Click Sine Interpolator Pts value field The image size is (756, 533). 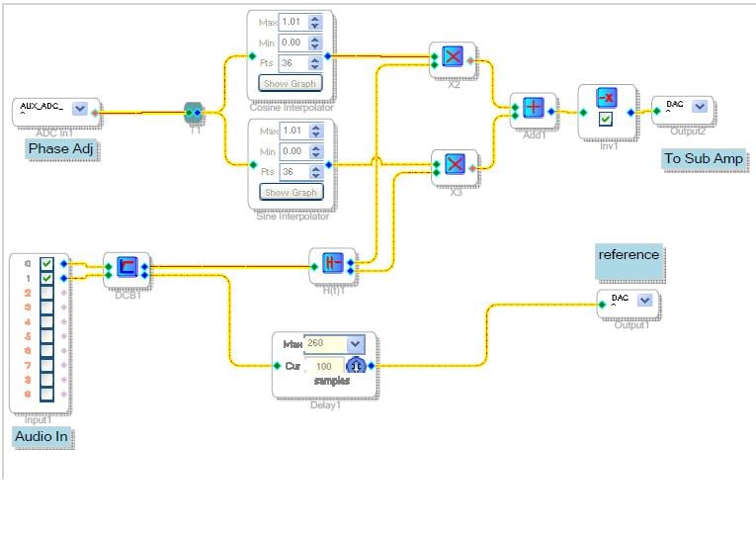coord(294,172)
